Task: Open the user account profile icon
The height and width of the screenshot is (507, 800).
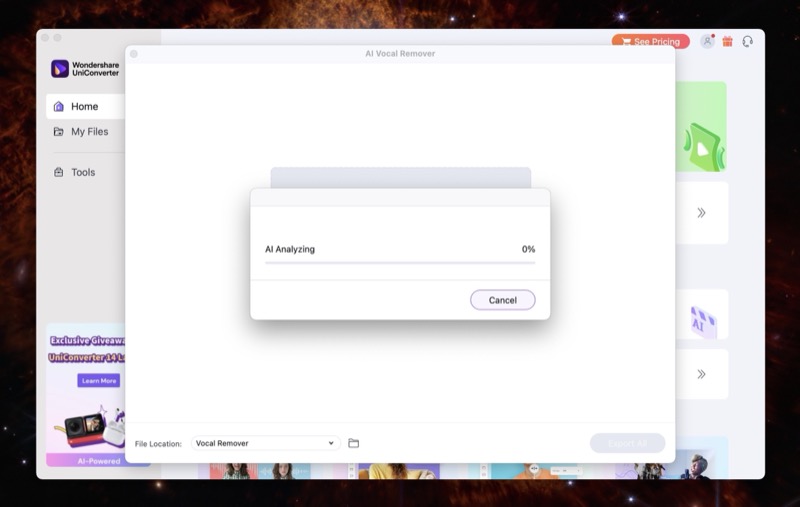Action: [x=707, y=41]
